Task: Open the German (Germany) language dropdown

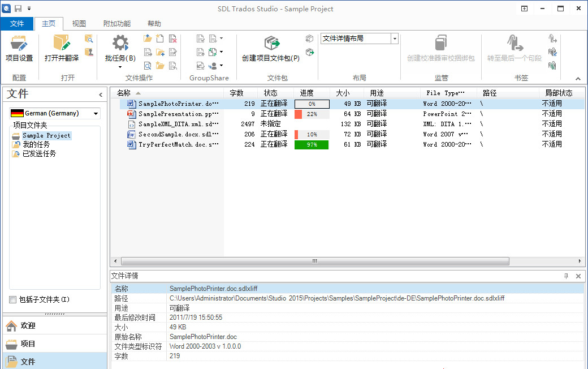Action: pos(96,113)
